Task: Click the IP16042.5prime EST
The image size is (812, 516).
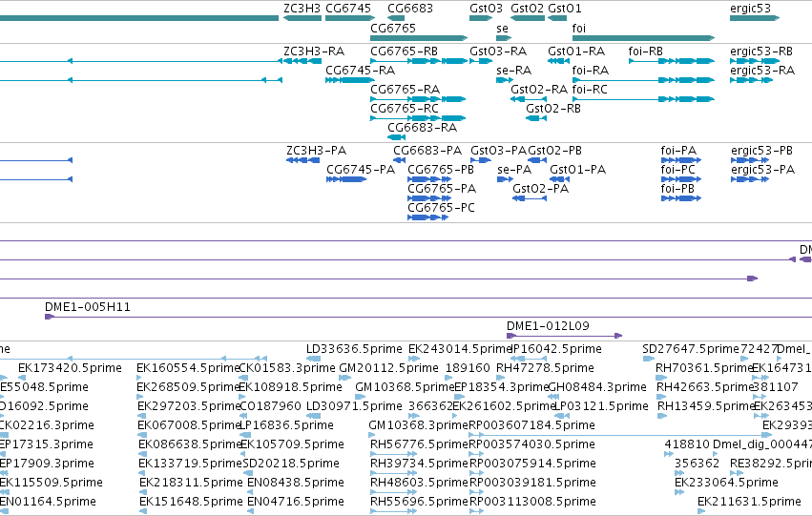Action: pos(529,359)
